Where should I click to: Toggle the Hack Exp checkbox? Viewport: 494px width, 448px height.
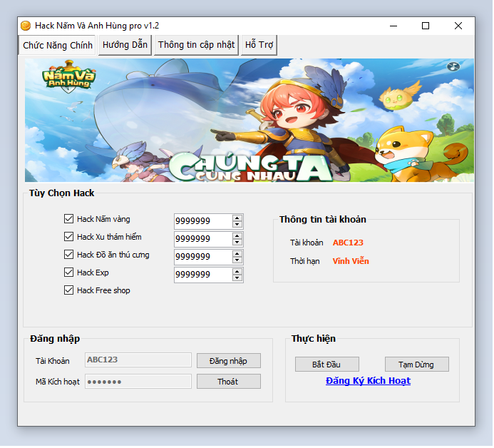tap(69, 273)
